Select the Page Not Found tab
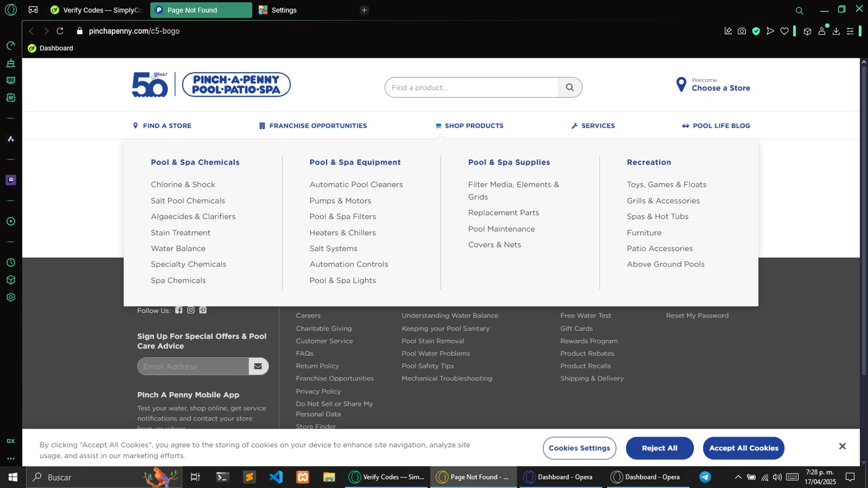The image size is (868, 488). pyautogui.click(x=201, y=10)
